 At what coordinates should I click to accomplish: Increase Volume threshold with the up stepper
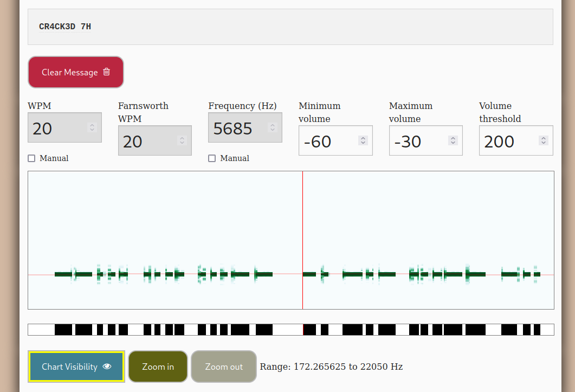click(x=544, y=138)
